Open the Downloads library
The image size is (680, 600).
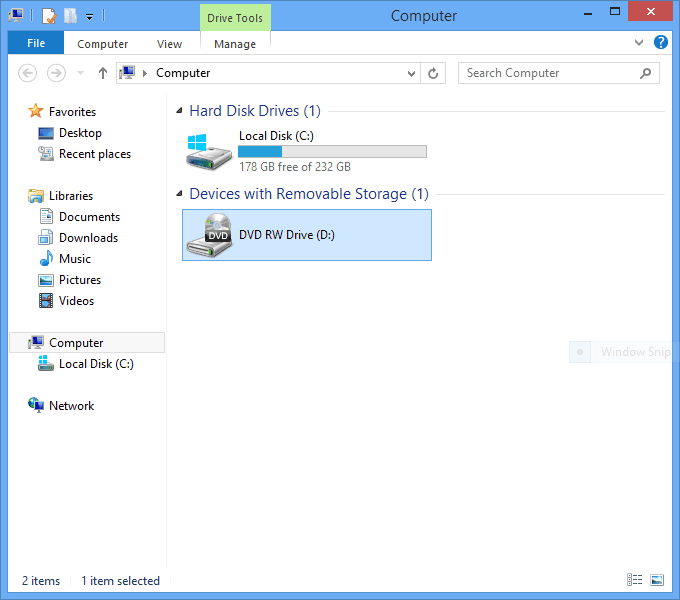[x=88, y=238]
